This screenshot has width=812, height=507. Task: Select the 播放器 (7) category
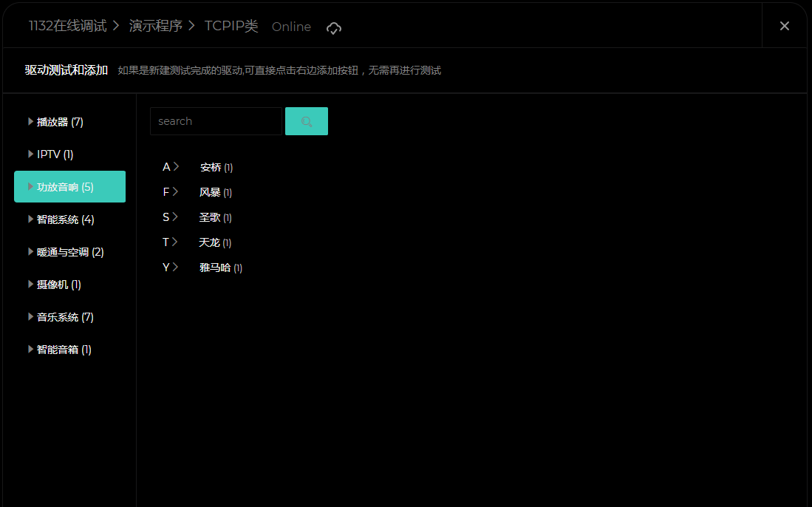click(x=70, y=122)
